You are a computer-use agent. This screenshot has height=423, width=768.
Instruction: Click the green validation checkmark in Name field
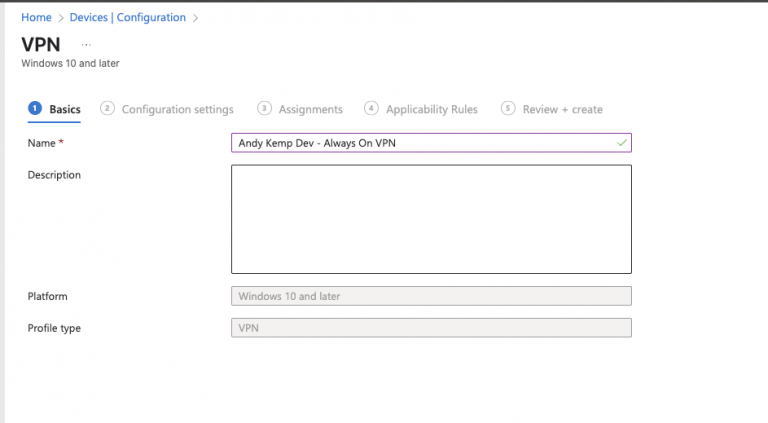[622, 143]
